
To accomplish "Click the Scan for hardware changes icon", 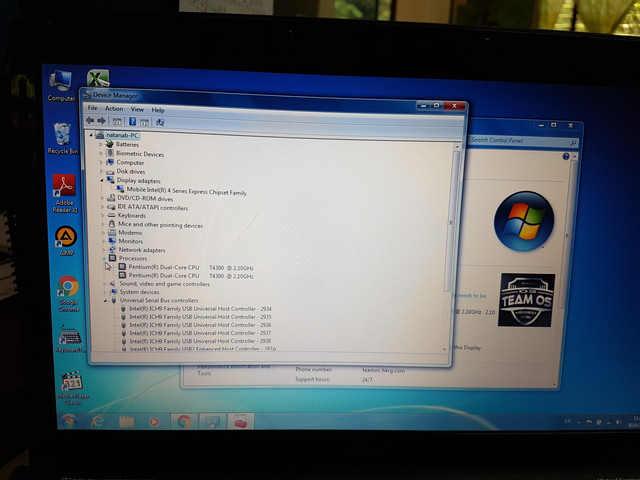I will pyautogui.click(x=160, y=122).
